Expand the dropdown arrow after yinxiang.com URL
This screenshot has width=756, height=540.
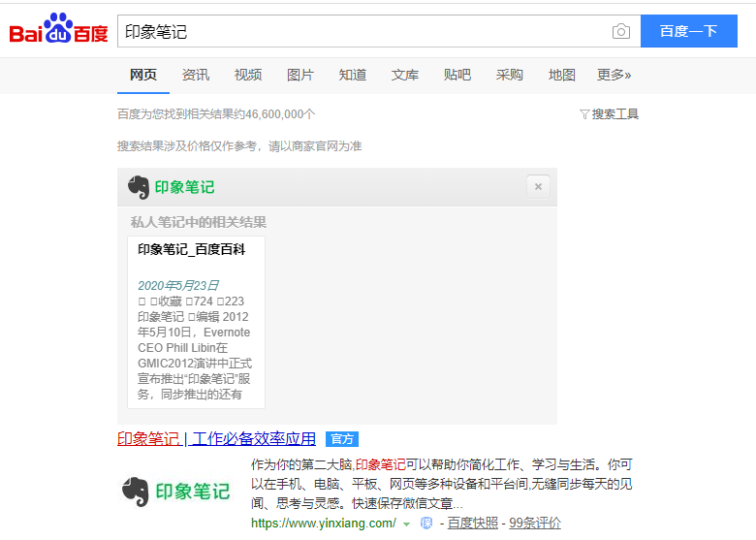click(x=406, y=524)
